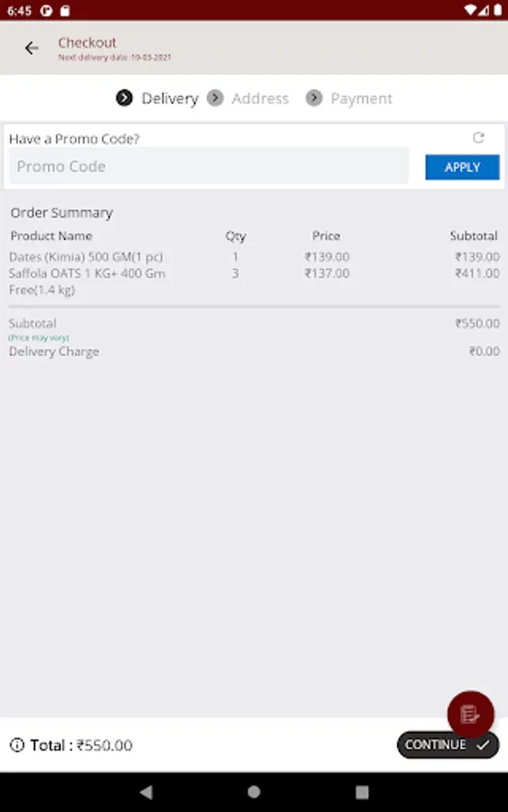Screen dimensions: 508x812
Task: Select the Saffola OATS product row
Action: 254,281
